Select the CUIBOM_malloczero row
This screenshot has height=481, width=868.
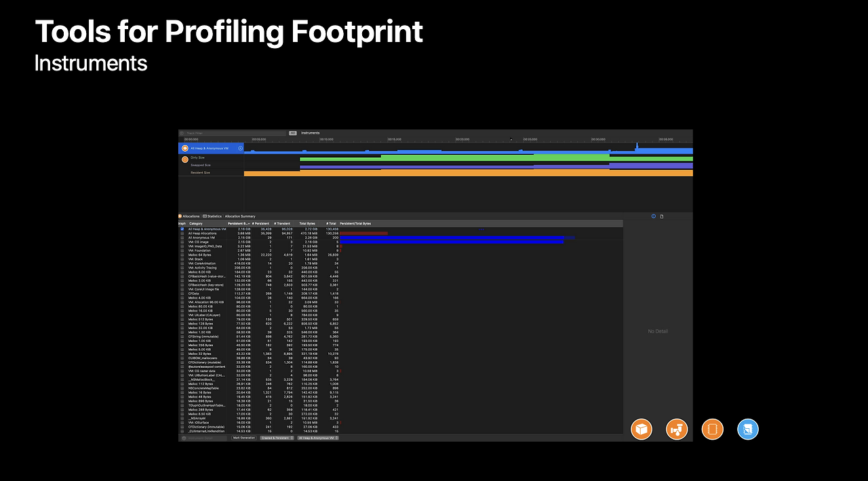coord(400,358)
